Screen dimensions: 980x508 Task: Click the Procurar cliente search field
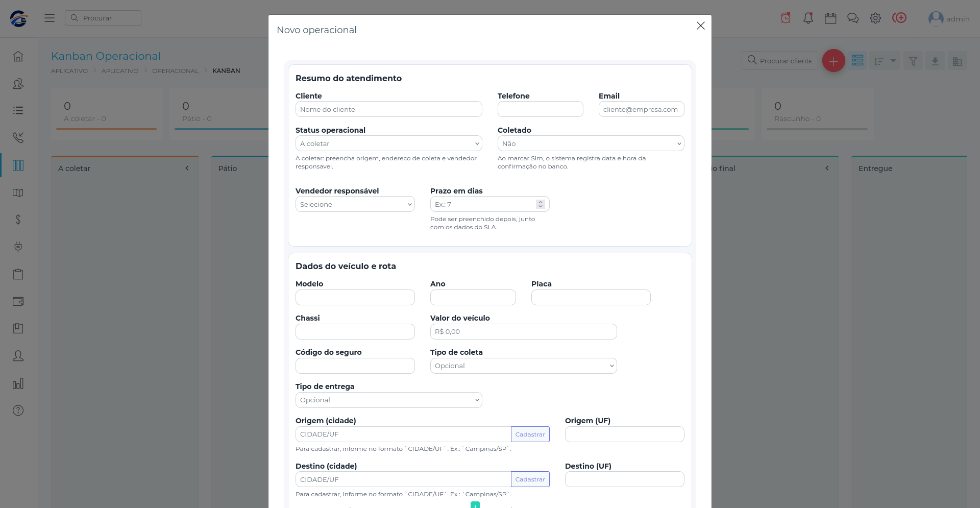click(x=780, y=61)
